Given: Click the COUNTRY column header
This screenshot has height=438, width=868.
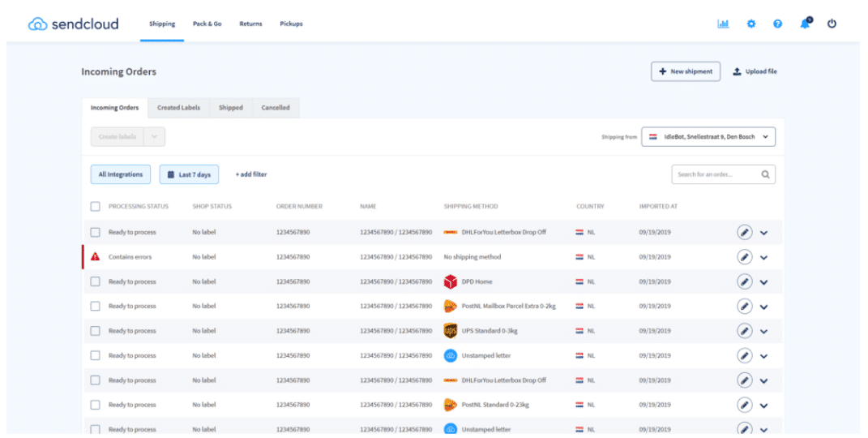Looking at the screenshot, I should click(590, 207).
